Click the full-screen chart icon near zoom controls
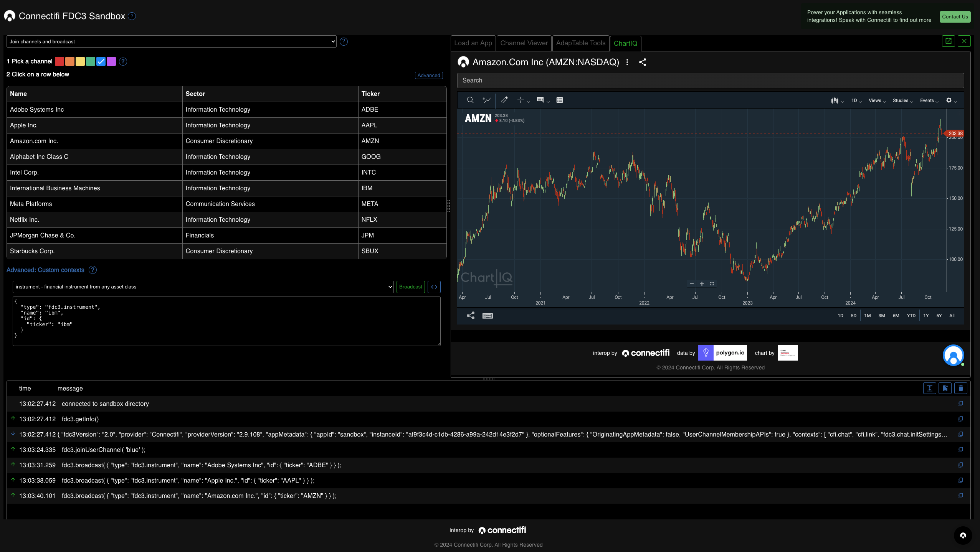Viewport: 980px width, 552px height. click(712, 284)
